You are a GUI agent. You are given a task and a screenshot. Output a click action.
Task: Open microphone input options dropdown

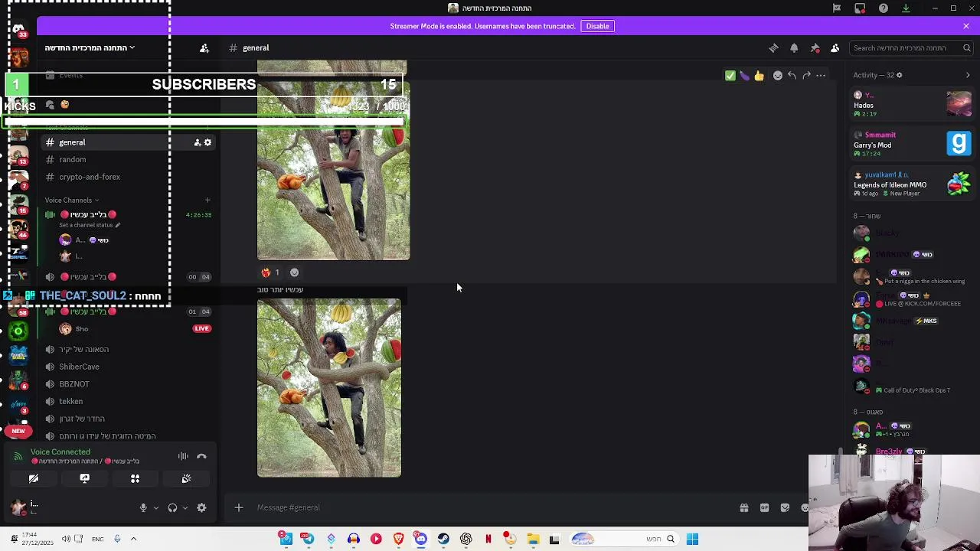155,508
